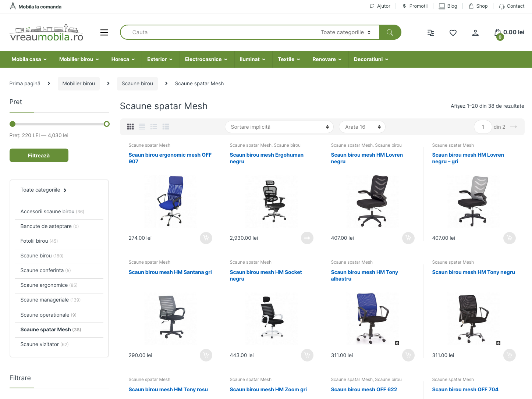Switch to the rightmost compact list view
Viewport: 532px width, 399px height.
(166, 127)
